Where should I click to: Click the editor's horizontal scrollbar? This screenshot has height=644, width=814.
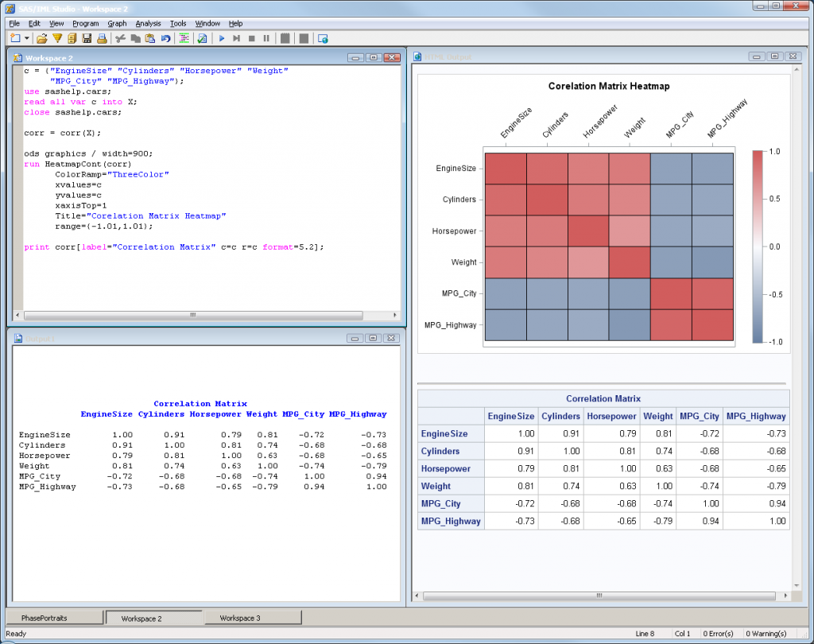pos(191,316)
